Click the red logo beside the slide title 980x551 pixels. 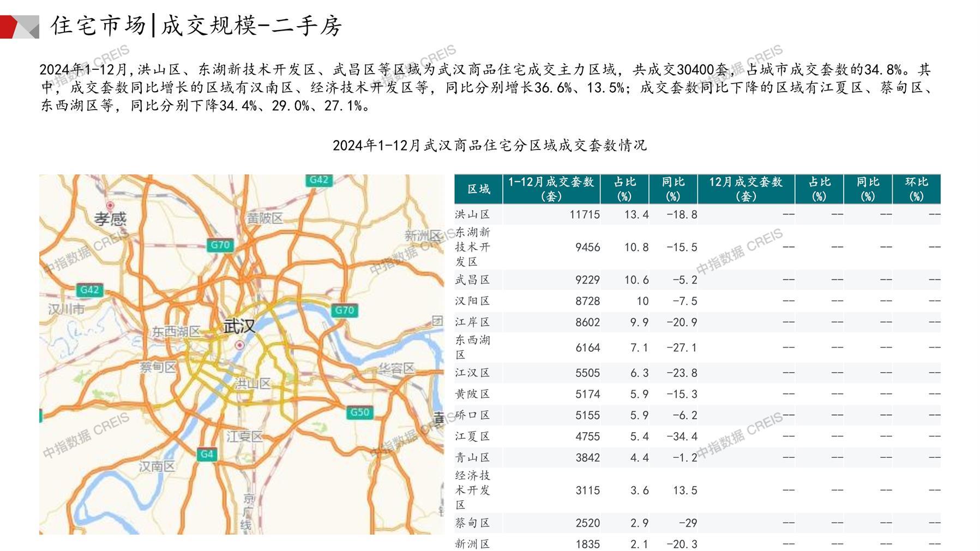(19, 27)
